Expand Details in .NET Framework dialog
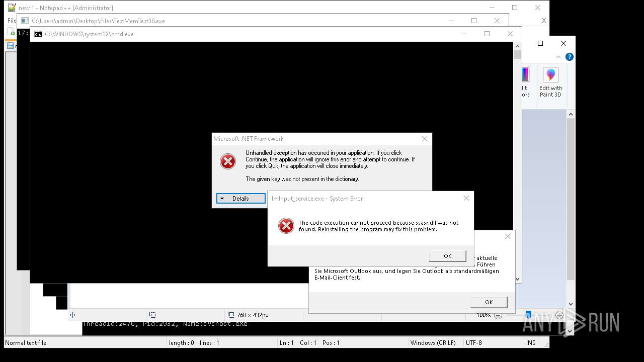 tap(241, 199)
